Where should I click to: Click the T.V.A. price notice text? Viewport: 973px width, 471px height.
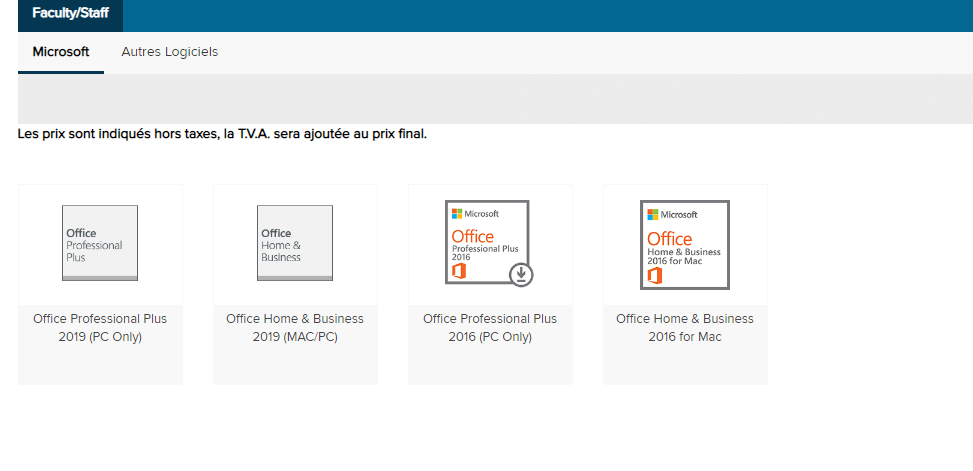pyautogui.click(x=222, y=134)
